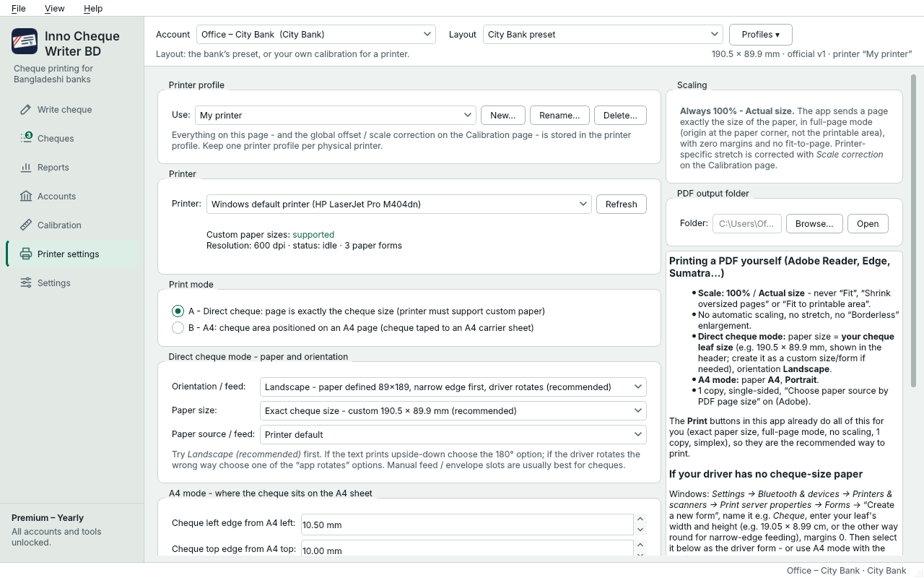Click the Rename... profile button
Image resolution: width=924 pixels, height=578 pixels.
tap(559, 116)
